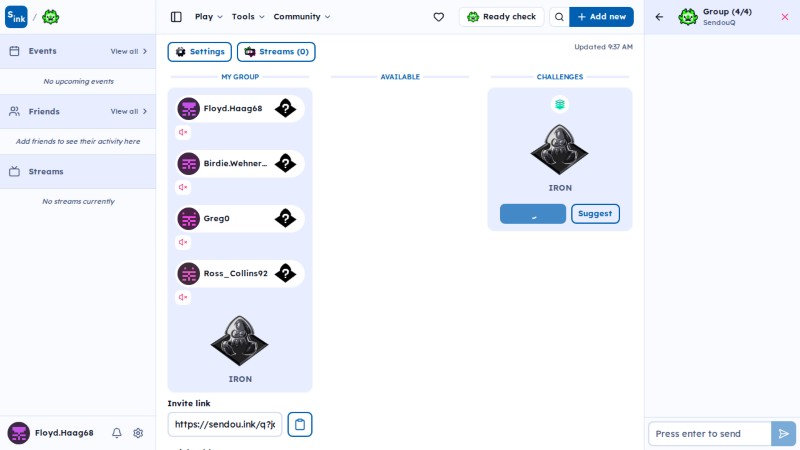The height and width of the screenshot is (450, 800).
Task: Expand the Tools menu
Action: pyautogui.click(x=248, y=17)
